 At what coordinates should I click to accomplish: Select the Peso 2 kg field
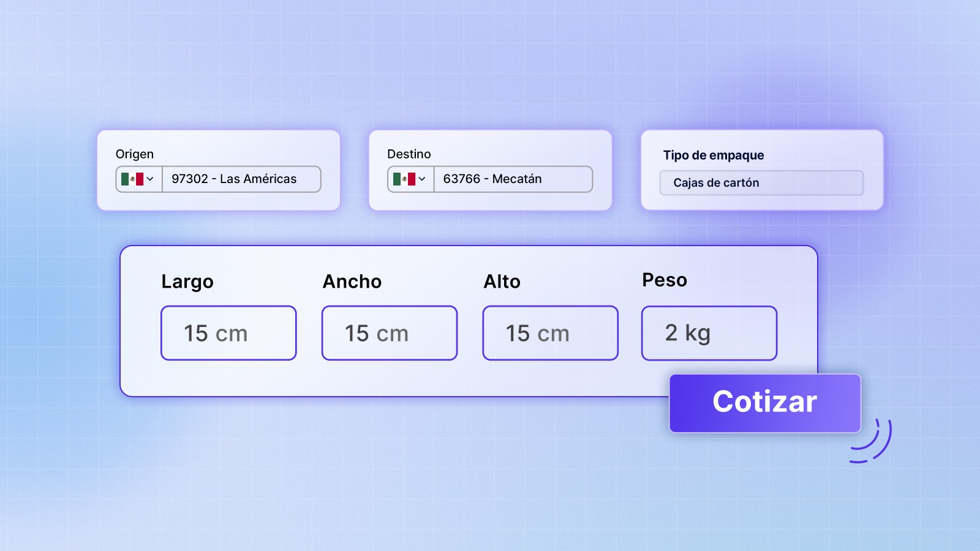709,333
